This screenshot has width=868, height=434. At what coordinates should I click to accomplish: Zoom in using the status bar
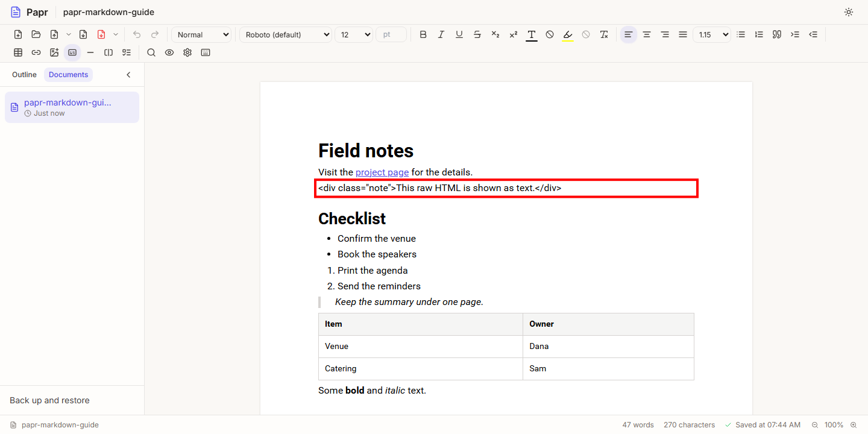pyautogui.click(x=854, y=425)
